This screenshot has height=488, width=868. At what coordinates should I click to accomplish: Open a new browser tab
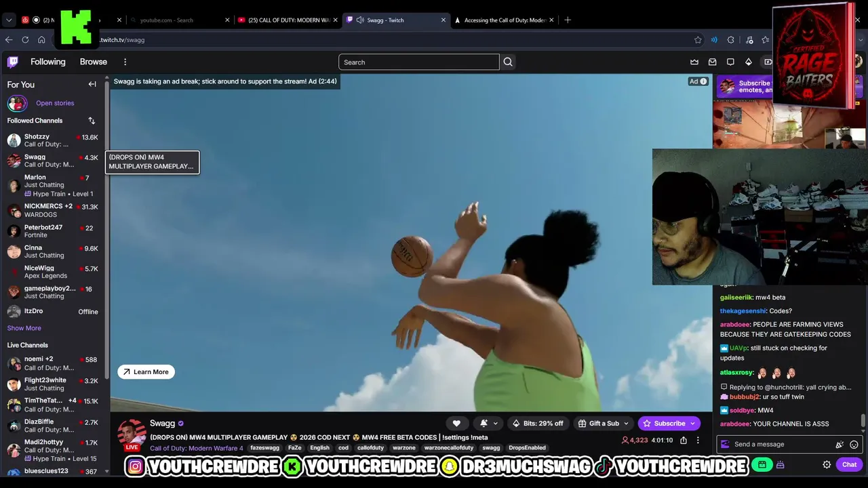coord(568,20)
